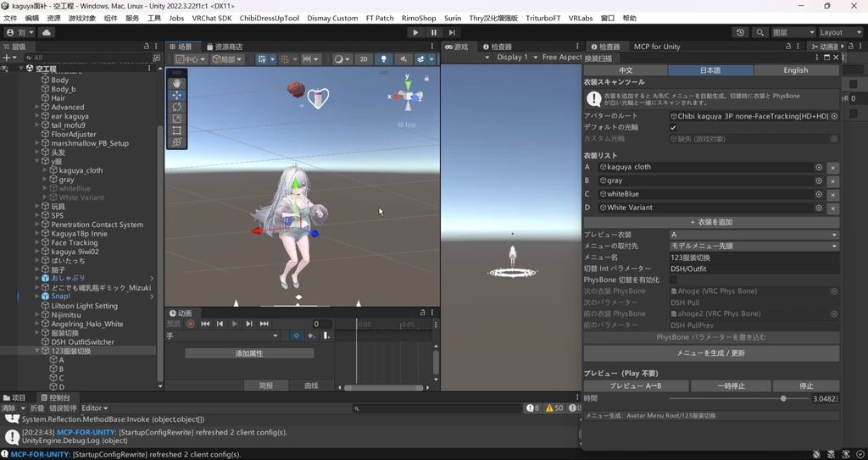
Task: Select the English language button
Action: [x=795, y=70]
